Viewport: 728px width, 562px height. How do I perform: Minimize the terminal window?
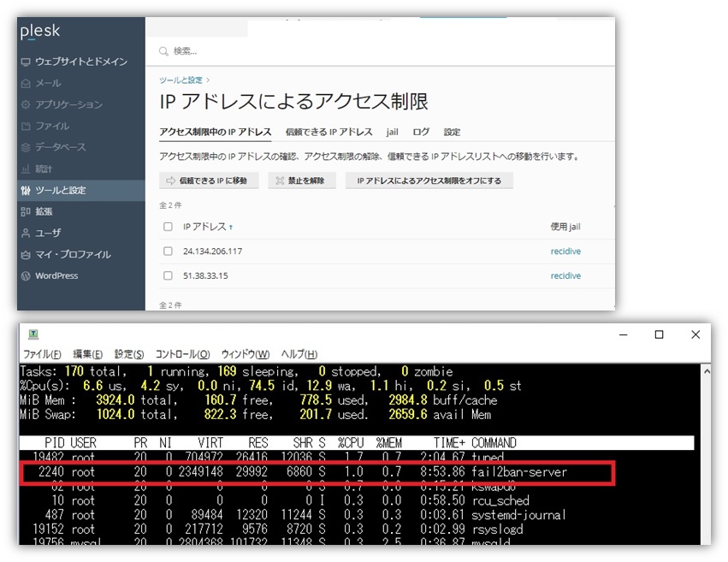(x=624, y=334)
